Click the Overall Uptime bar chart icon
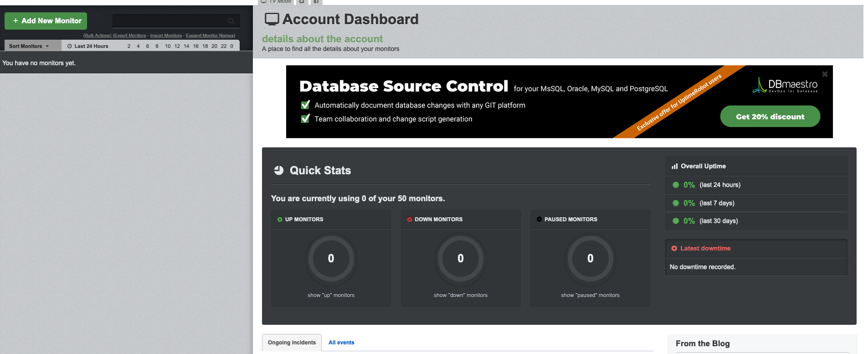 click(x=674, y=167)
